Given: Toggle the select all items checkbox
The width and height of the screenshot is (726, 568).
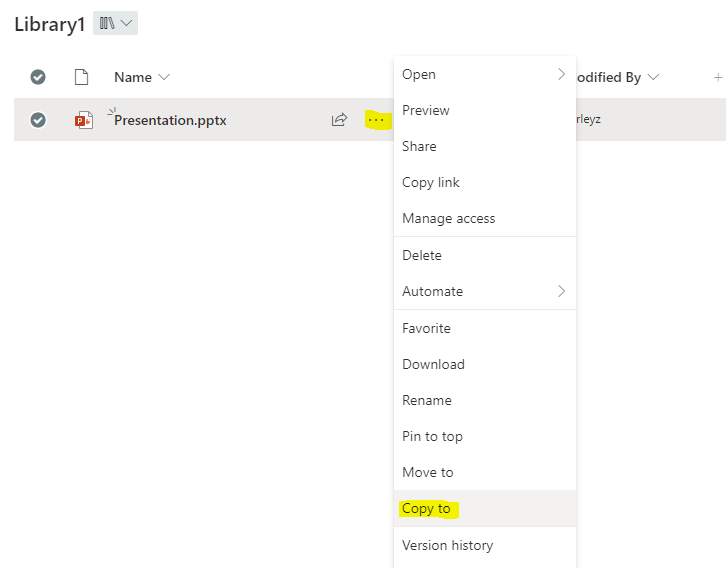Looking at the screenshot, I should tap(38, 77).
